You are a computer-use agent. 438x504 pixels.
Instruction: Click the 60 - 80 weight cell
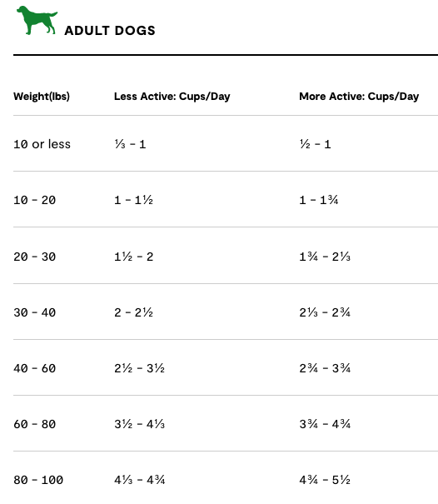coord(34,424)
